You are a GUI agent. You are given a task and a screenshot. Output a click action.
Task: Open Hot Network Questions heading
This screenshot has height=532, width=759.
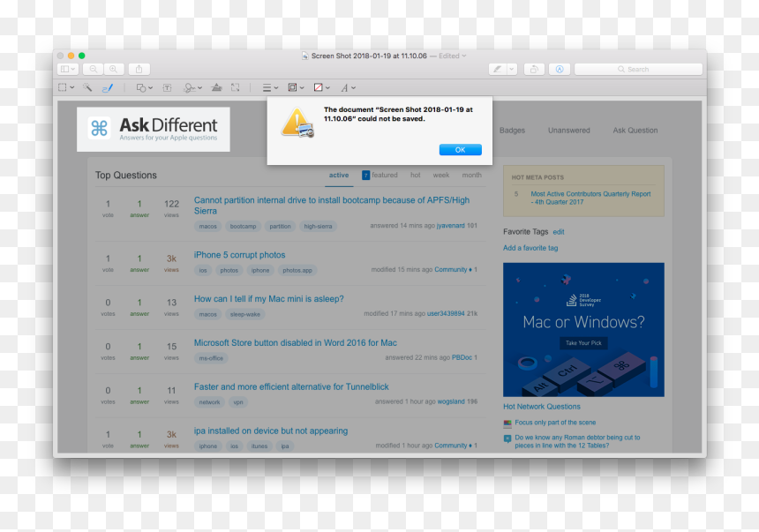point(542,407)
